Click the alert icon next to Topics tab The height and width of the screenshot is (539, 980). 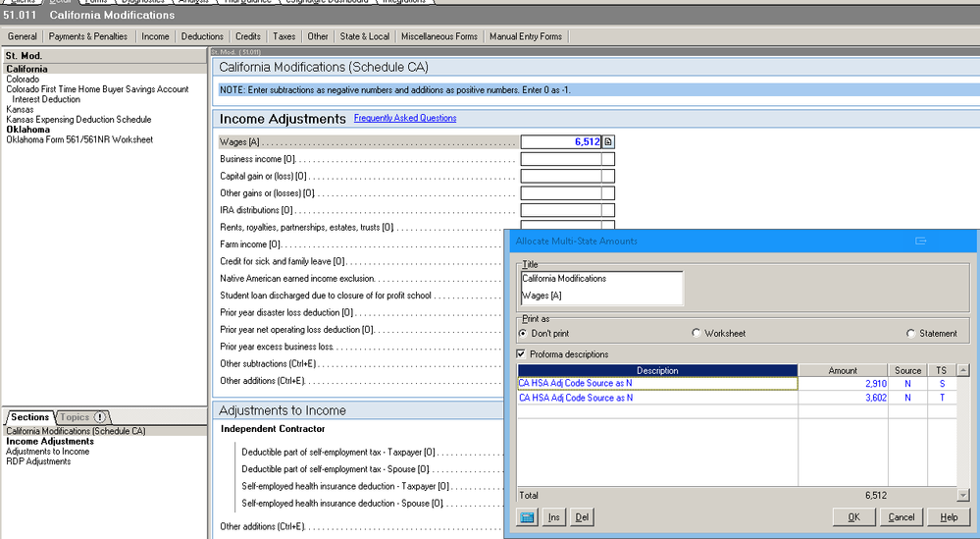(99, 417)
